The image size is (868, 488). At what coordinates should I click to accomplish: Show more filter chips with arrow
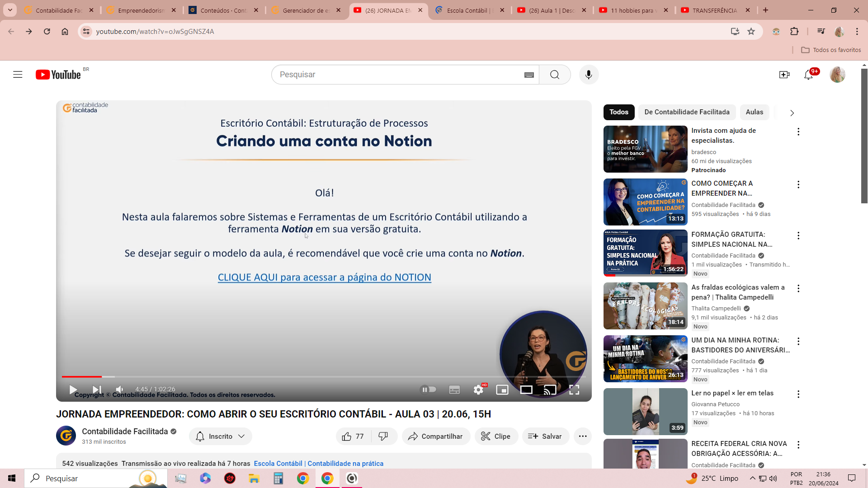click(x=792, y=113)
